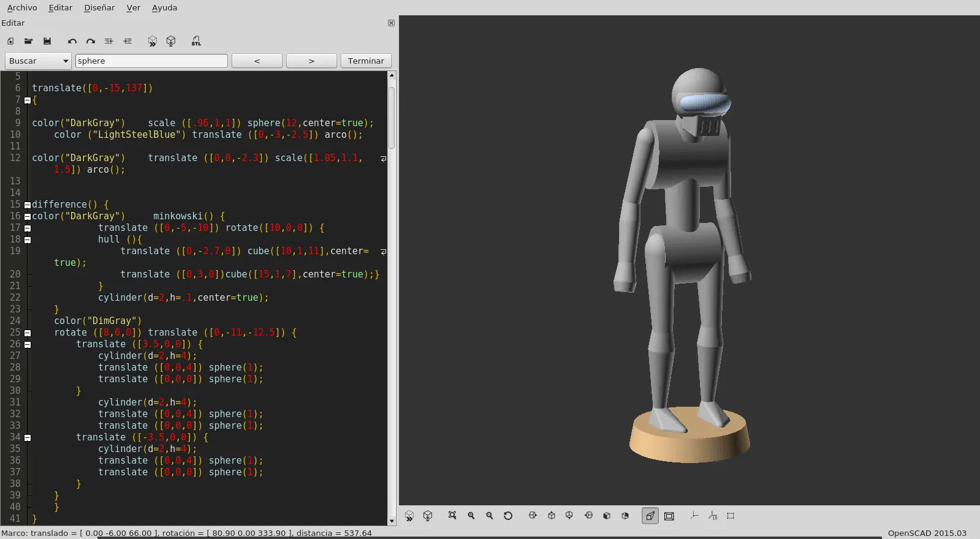The width and height of the screenshot is (980, 539).
Task: Fold the translate block at line 17
Action: (28, 228)
